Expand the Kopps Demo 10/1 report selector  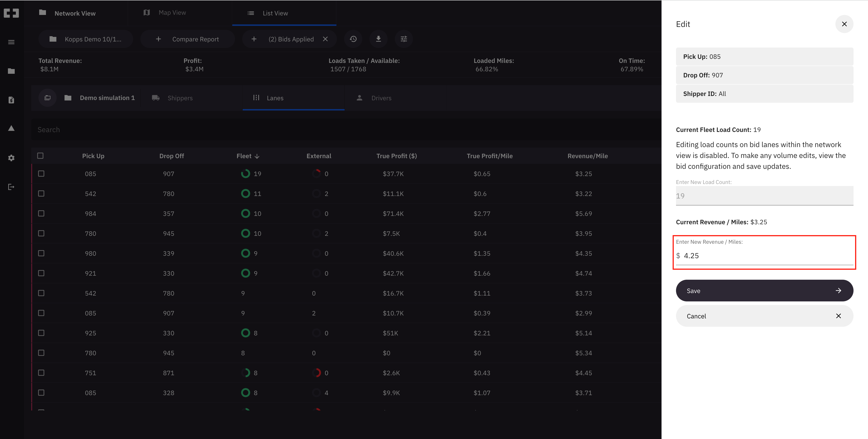86,39
